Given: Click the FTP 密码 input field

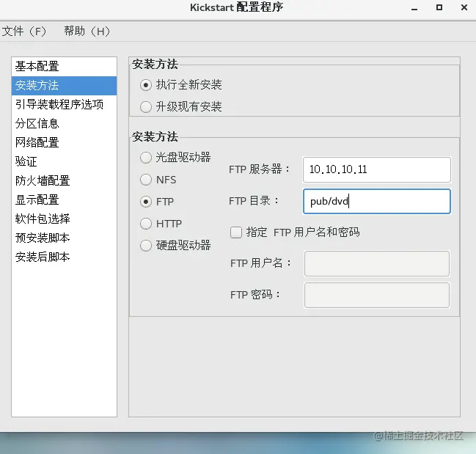Looking at the screenshot, I should click(x=377, y=296).
